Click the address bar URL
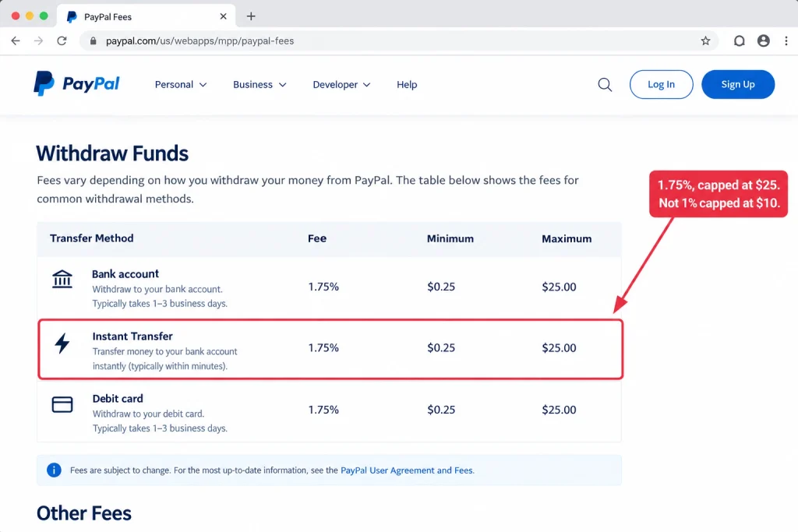798x532 pixels. [x=199, y=41]
